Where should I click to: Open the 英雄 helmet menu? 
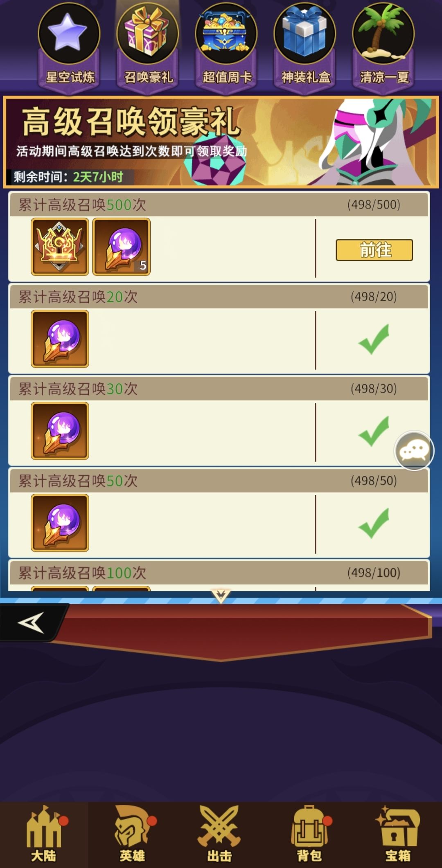(133, 834)
